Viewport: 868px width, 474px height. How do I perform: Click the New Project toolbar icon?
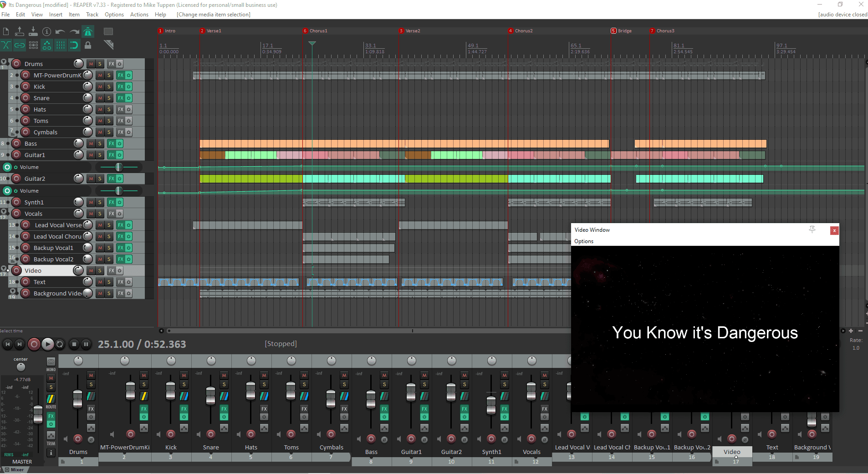pos(6,31)
